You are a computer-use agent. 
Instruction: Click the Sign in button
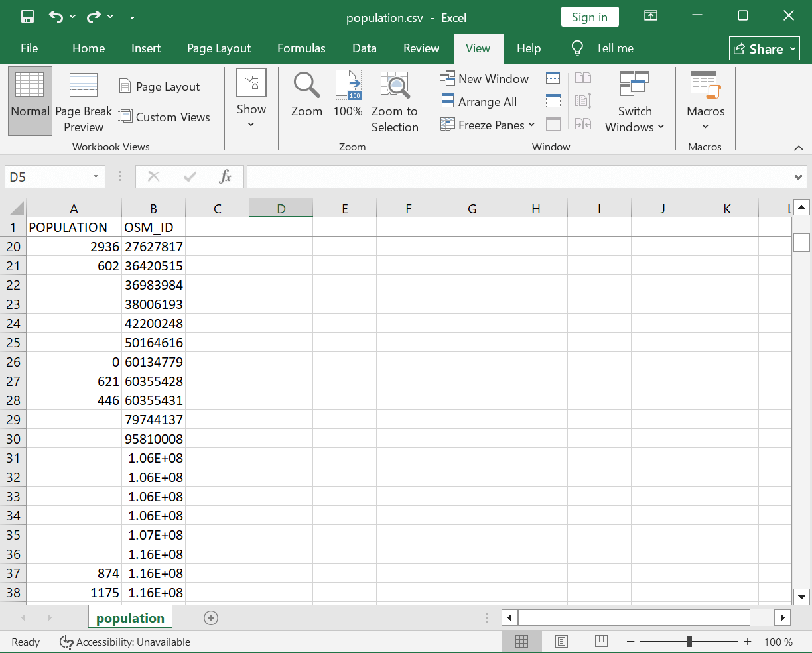click(x=589, y=17)
